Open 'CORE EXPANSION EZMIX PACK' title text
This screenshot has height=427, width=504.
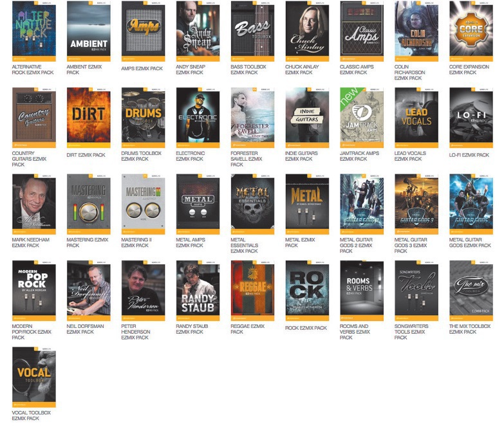(469, 69)
